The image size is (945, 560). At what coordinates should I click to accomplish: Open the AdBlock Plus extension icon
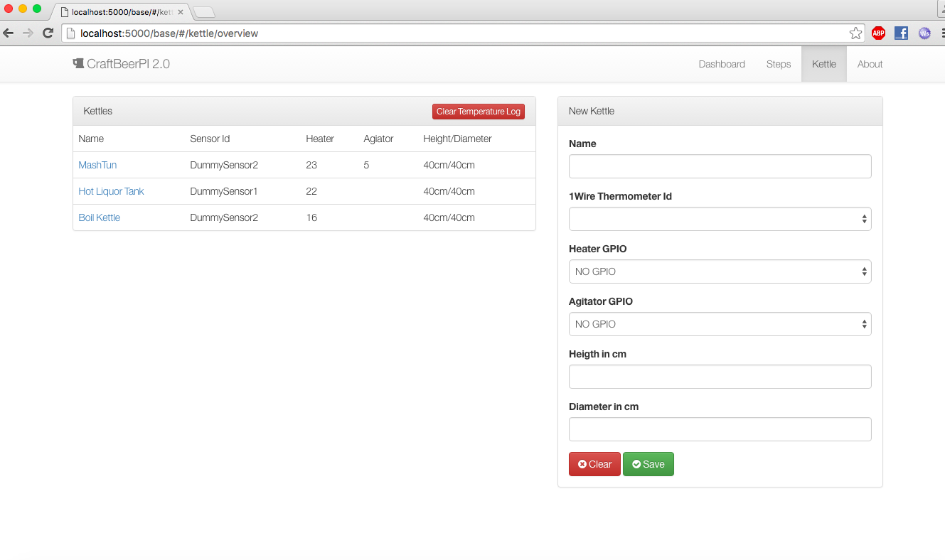tap(878, 33)
